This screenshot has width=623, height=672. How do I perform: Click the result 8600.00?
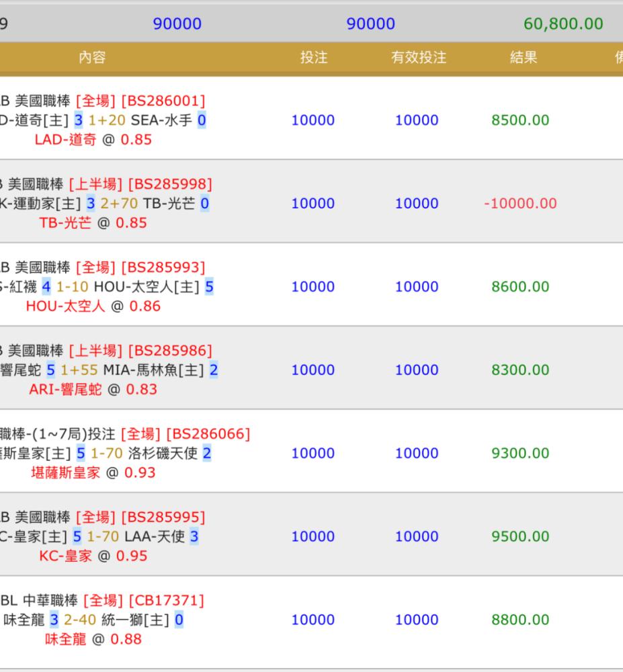click(520, 286)
